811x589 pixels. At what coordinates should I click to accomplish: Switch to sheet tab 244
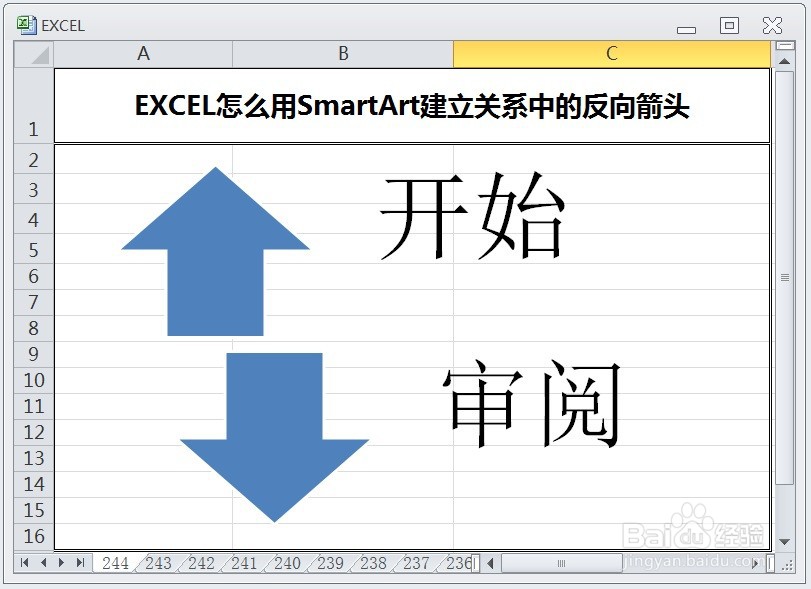(115, 563)
